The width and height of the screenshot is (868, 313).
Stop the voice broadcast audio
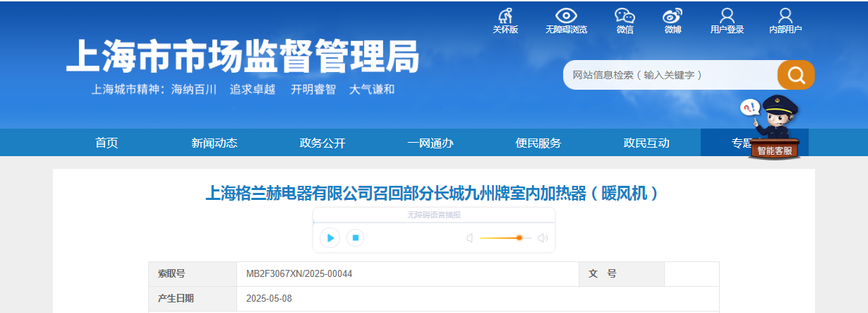(356, 237)
